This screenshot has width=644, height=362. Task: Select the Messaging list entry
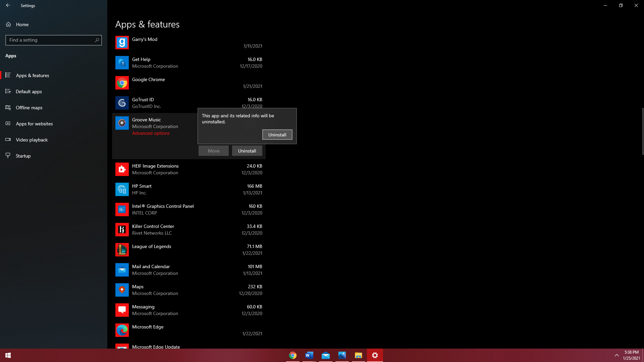point(189,310)
